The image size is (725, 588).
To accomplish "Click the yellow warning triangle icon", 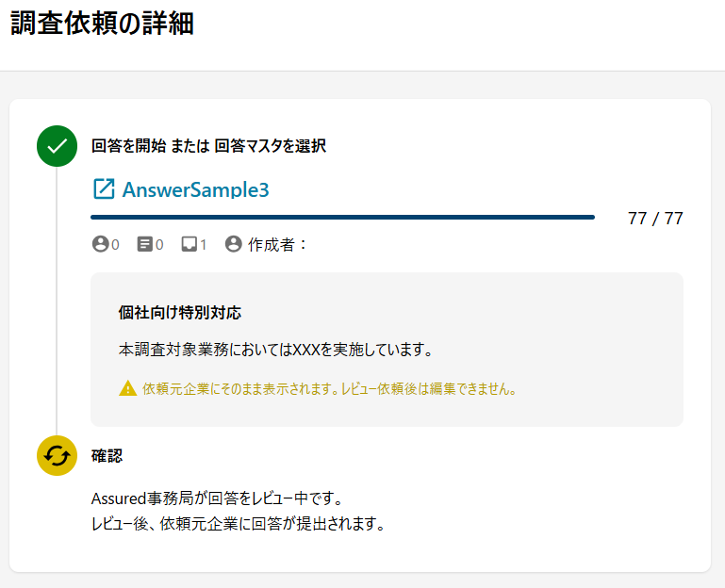I will (x=127, y=388).
